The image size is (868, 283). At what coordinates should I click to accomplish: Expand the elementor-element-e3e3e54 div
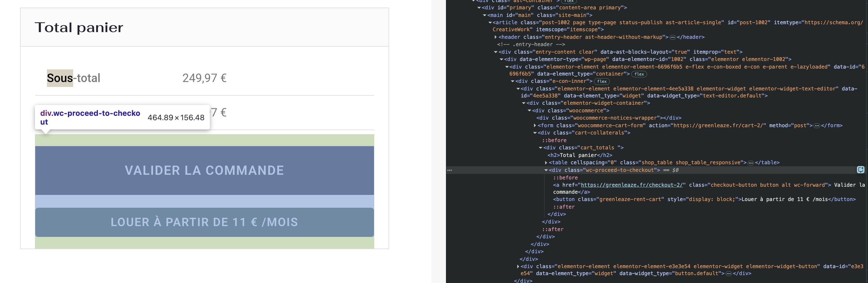pyautogui.click(x=518, y=266)
